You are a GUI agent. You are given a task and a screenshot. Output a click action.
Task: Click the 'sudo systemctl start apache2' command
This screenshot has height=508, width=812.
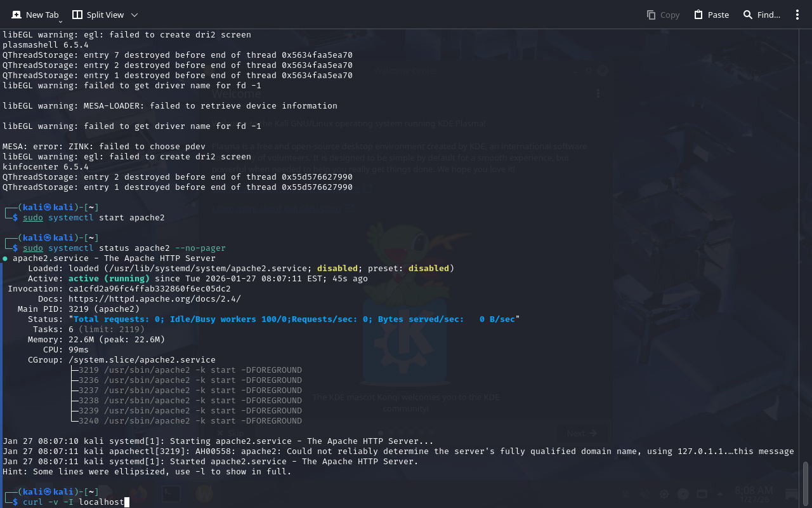93,218
